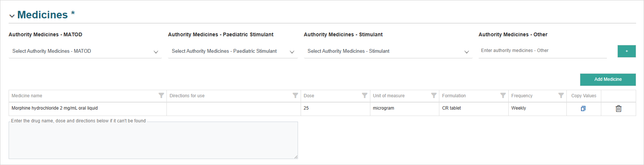
Task: Click the green plus button
Action: click(x=626, y=51)
